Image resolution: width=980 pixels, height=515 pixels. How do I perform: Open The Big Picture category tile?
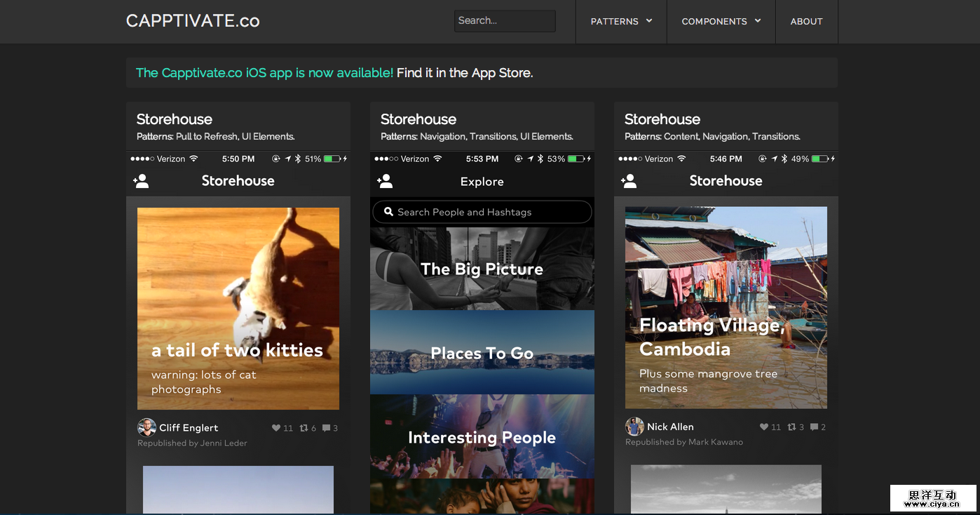coord(482,269)
